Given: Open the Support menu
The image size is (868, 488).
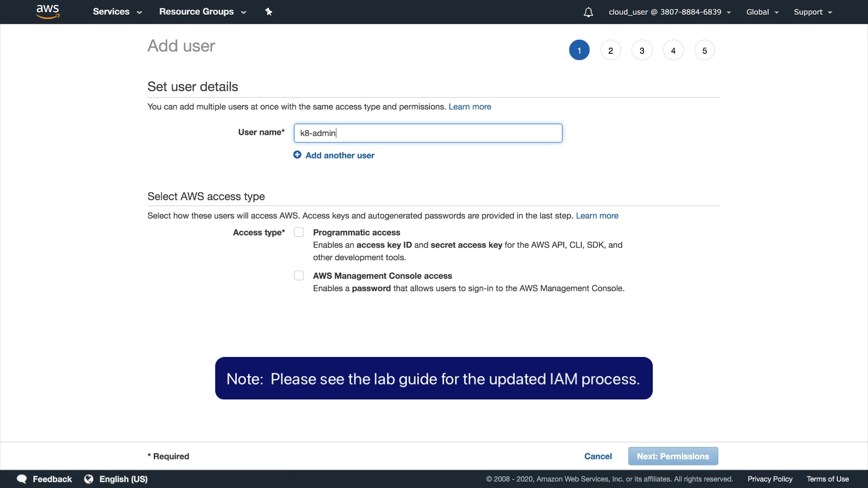Looking at the screenshot, I should pos(812,12).
